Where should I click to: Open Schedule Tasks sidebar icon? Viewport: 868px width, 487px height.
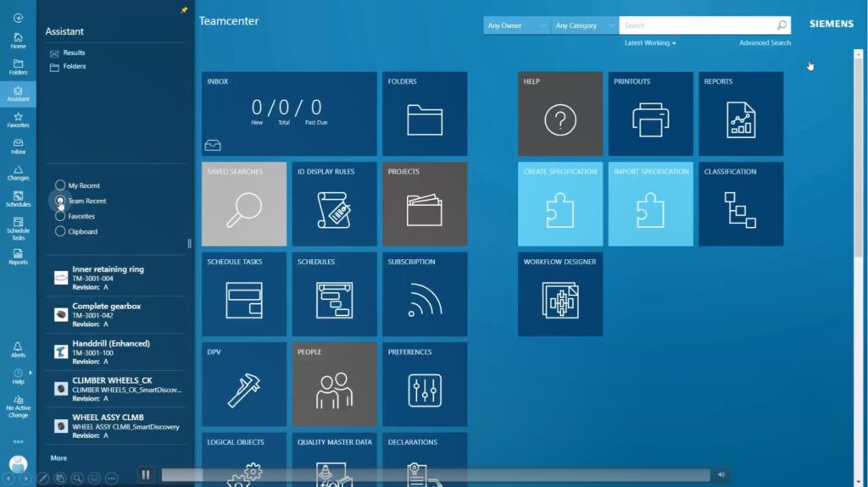[18, 229]
